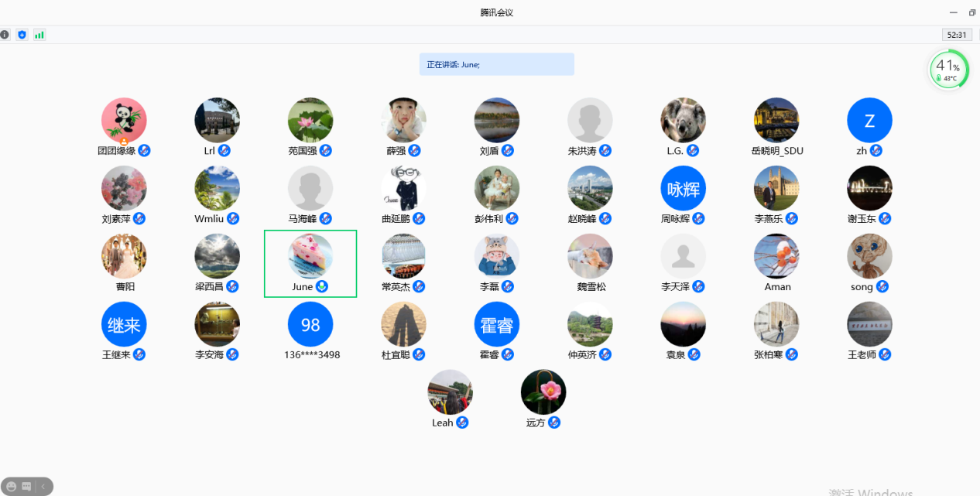Click the speaking now June banner
The height and width of the screenshot is (496, 980).
(496, 64)
